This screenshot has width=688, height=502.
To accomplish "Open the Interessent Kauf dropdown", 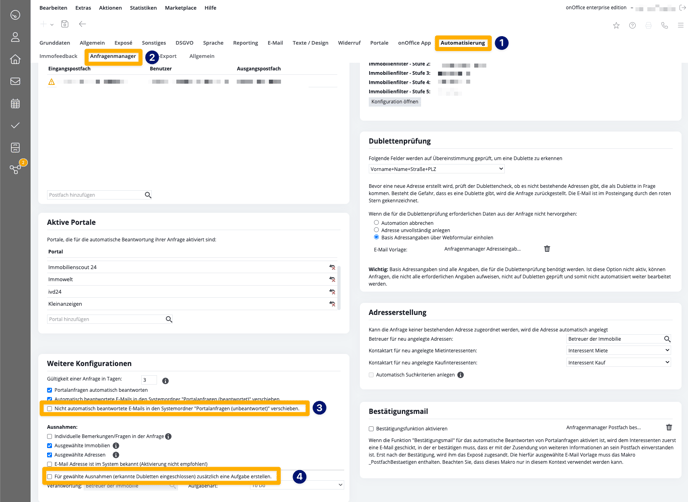I will coord(619,362).
